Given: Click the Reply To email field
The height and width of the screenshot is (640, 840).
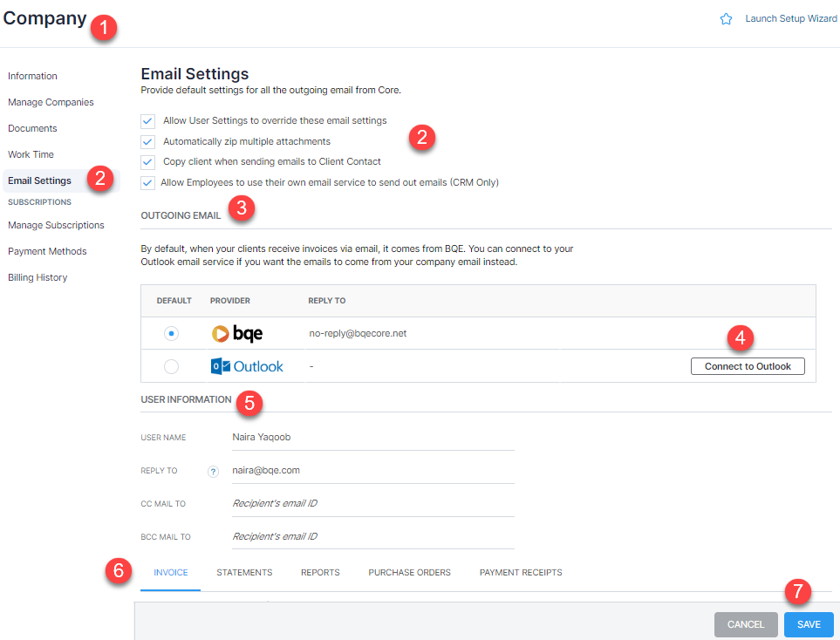Looking at the screenshot, I should point(372,471).
